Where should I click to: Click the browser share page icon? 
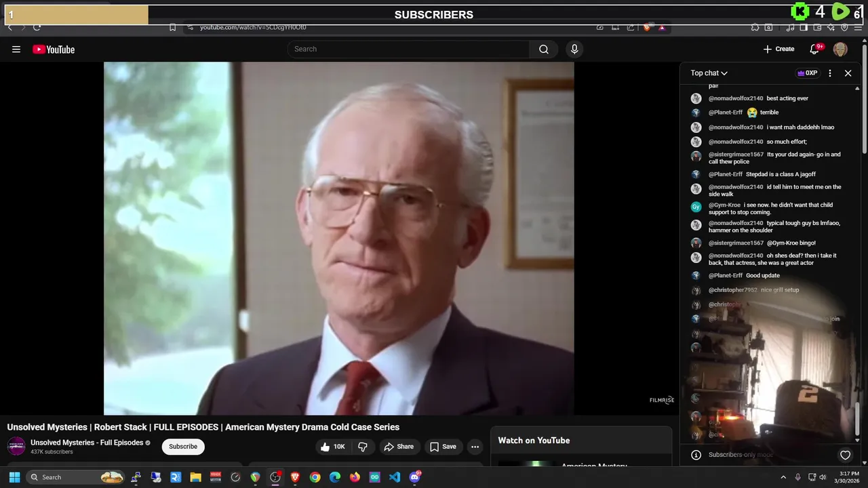pos(631,28)
